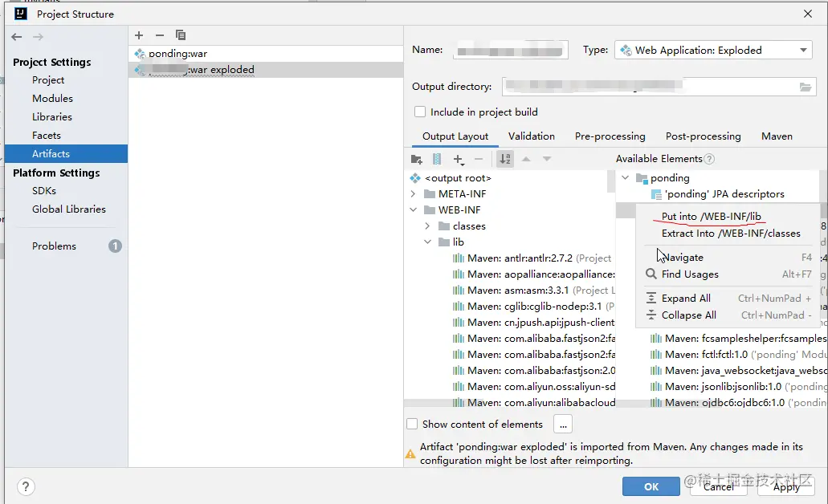Select Maven: cglib:cglib-nodep:3.1 library
Viewport: 828px width, 504px height.
(x=533, y=306)
